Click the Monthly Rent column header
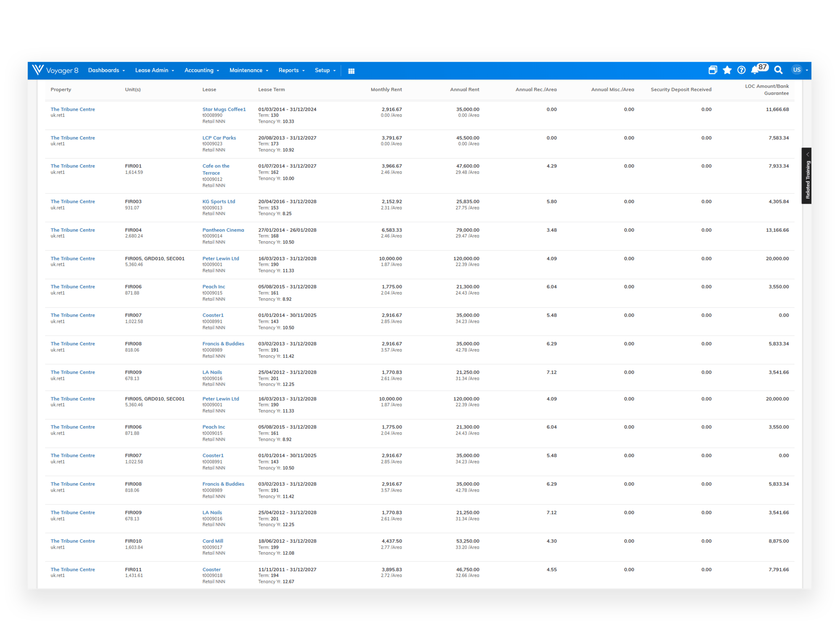Screen dimensions: 840x630 tap(386, 89)
